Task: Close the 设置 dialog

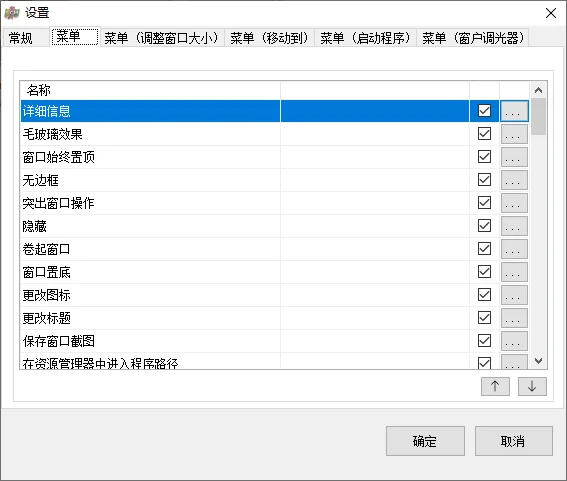Action: 551,13
